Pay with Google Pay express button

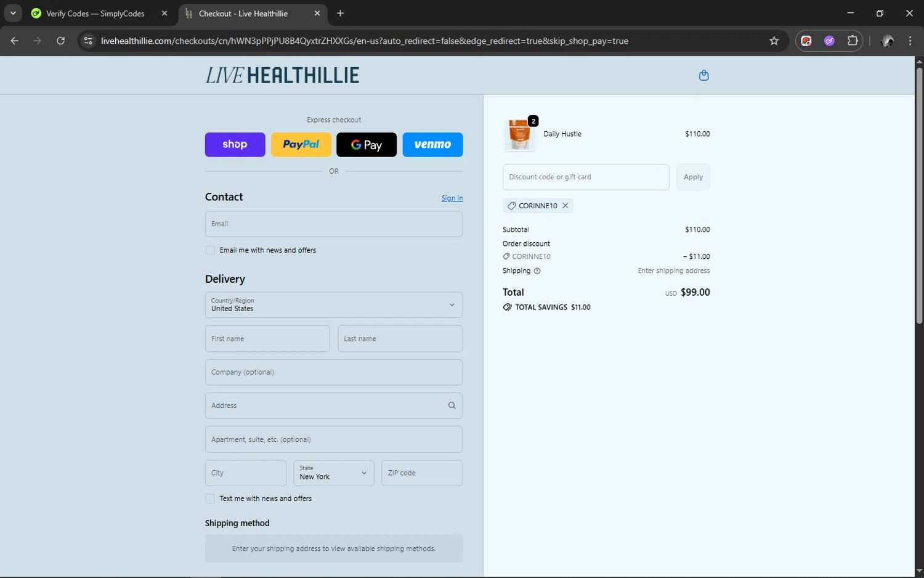[x=367, y=145]
